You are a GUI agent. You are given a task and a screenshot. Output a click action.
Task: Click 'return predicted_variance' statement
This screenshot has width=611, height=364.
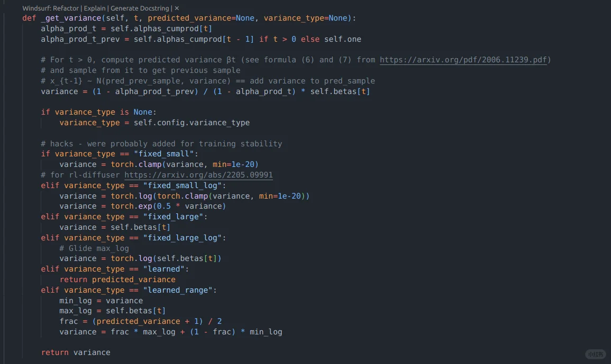click(117, 279)
